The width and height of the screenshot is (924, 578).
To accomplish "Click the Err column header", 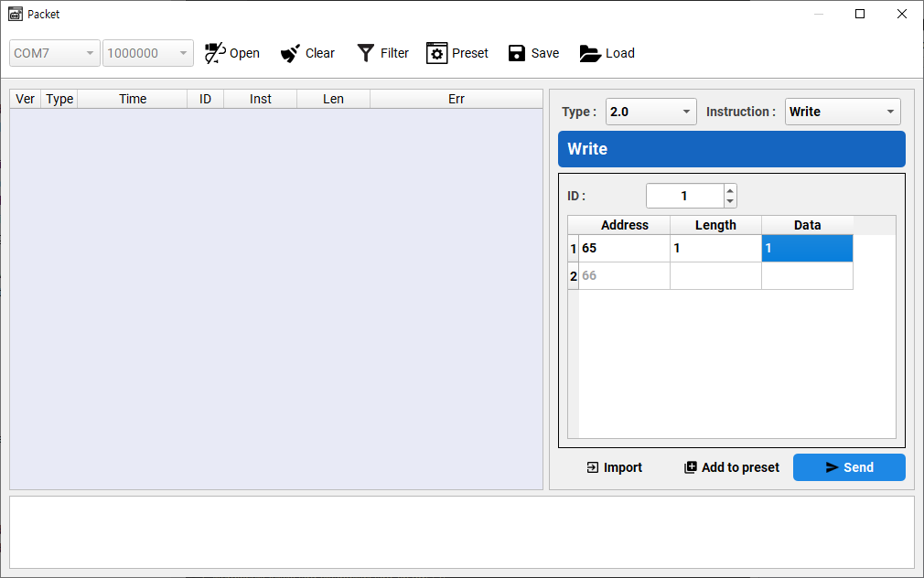I will click(456, 99).
